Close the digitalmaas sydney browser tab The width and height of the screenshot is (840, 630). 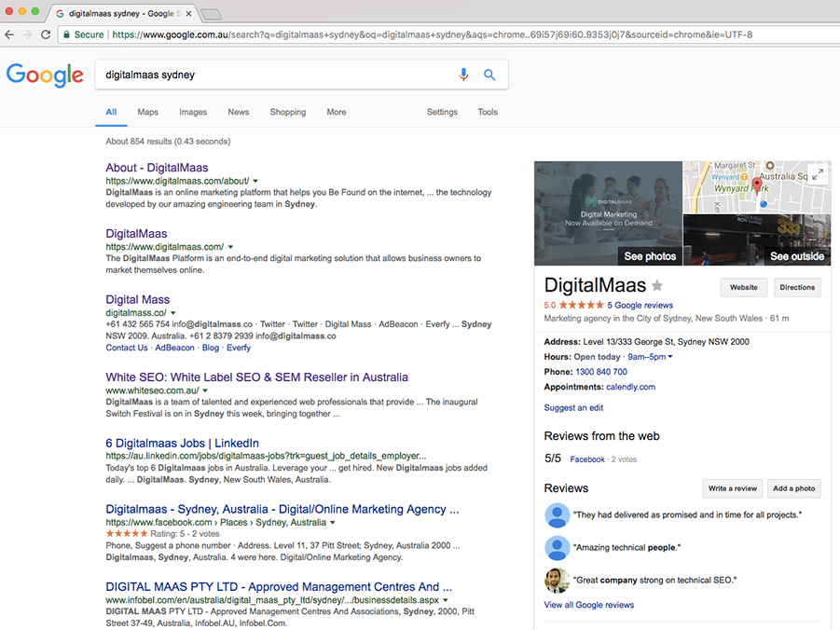coord(188,13)
